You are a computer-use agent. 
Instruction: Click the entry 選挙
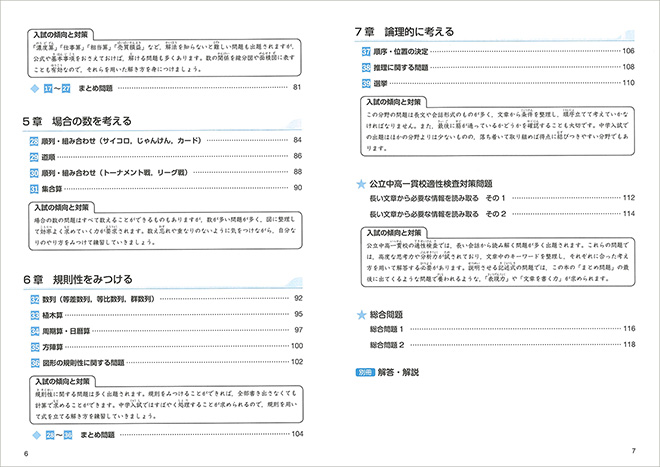[380, 83]
